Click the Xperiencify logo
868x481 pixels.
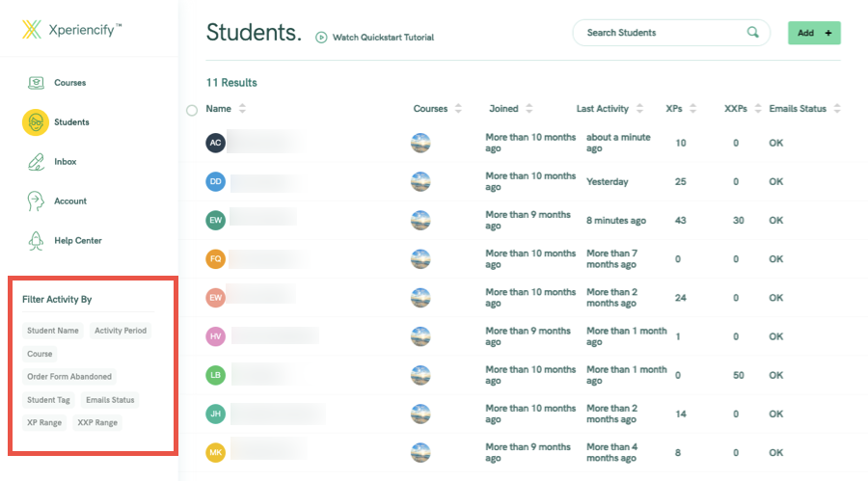[72, 29]
